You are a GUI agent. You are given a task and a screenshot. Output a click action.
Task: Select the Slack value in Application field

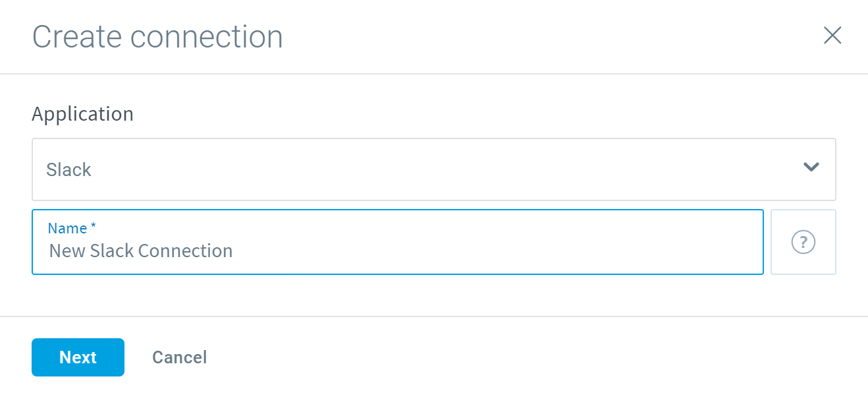68,169
